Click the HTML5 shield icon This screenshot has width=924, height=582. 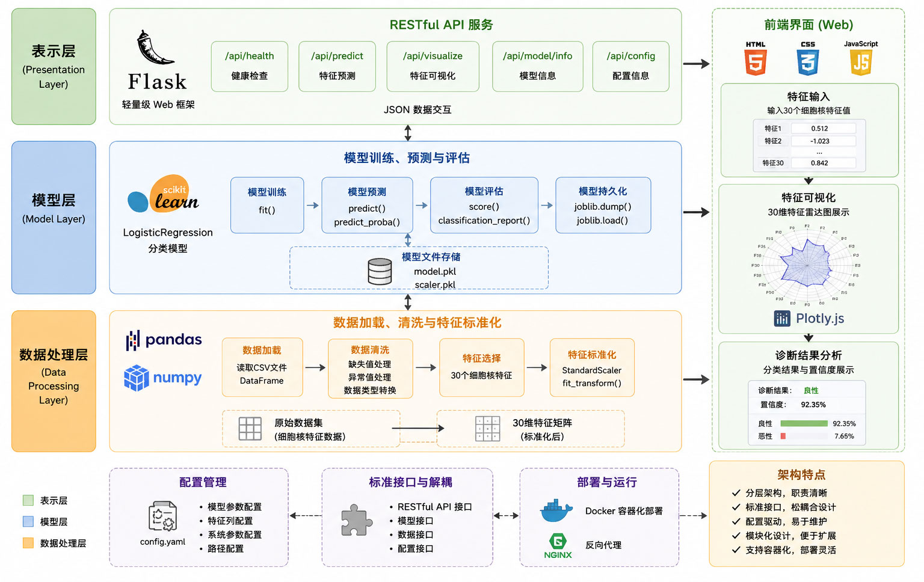[756, 63]
